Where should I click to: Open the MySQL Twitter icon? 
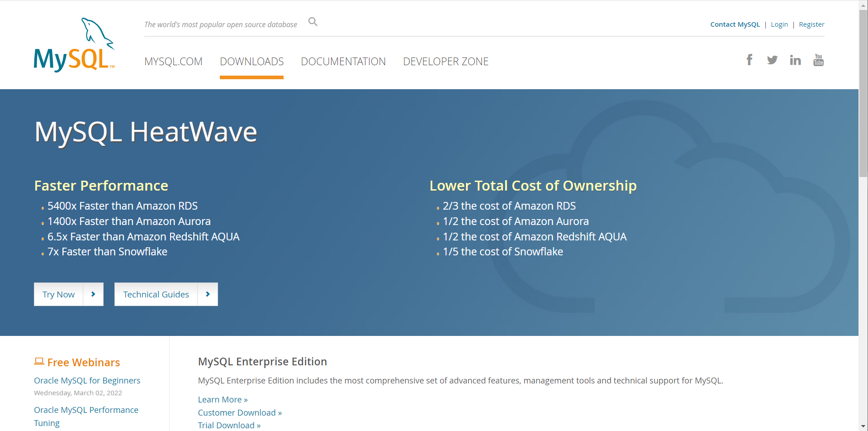[772, 60]
